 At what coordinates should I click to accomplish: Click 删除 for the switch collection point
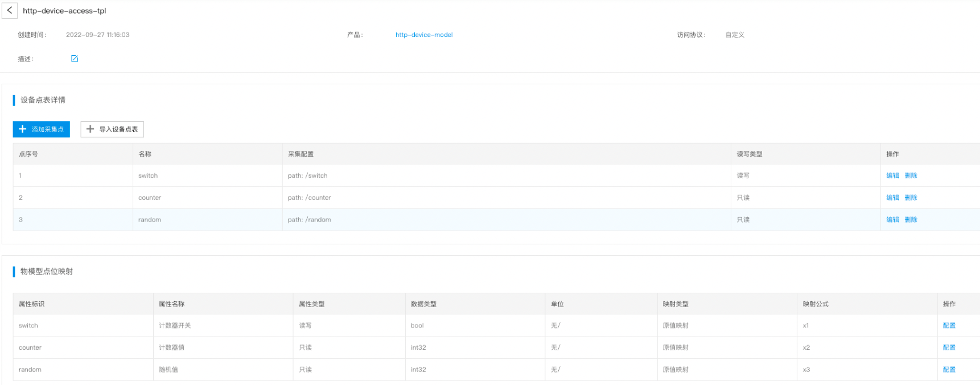(x=911, y=175)
